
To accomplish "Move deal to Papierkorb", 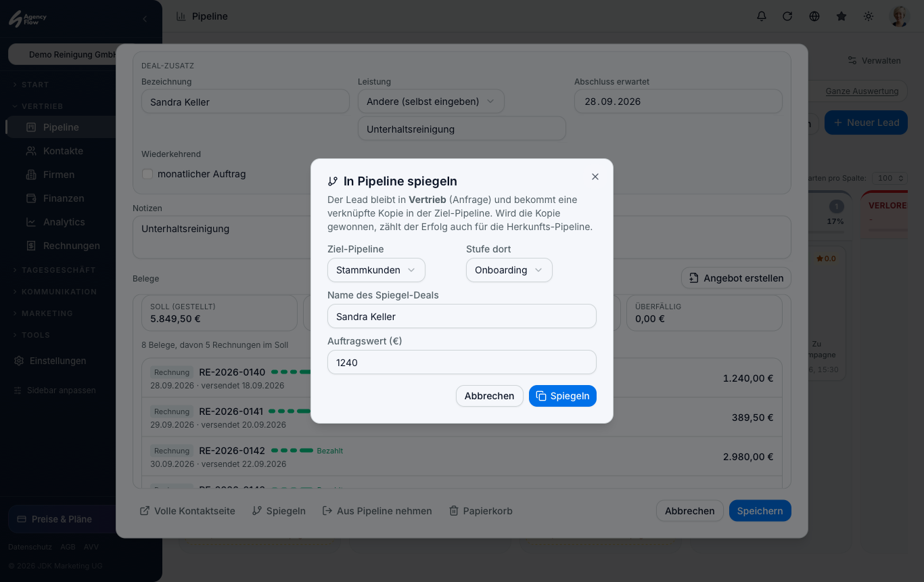I will click(x=481, y=511).
